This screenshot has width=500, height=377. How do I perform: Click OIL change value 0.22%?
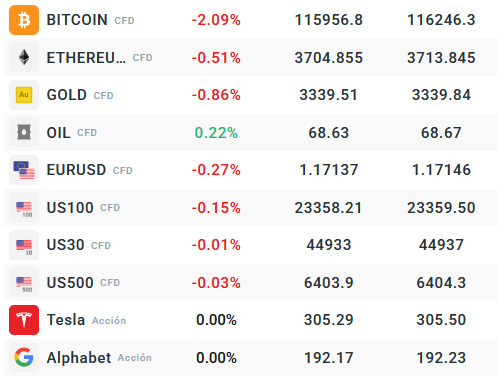tap(216, 133)
